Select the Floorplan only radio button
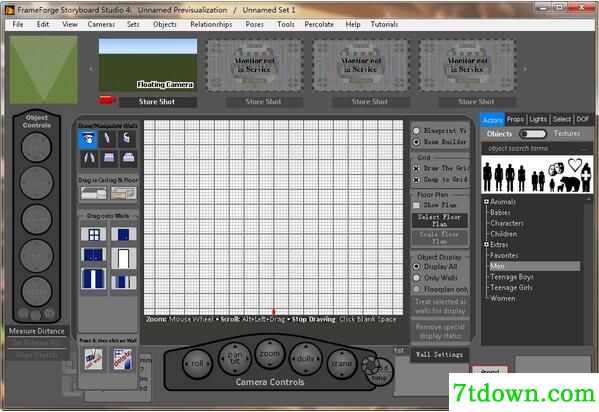599x412 pixels. (416, 289)
